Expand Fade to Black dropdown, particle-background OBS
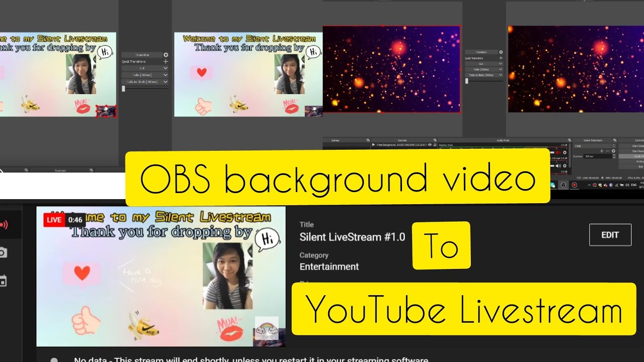 501,75
